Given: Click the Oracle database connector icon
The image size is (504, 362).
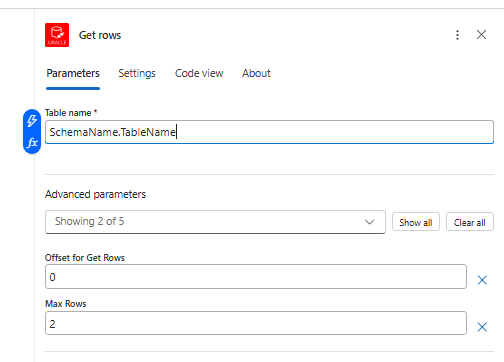Looking at the screenshot, I should click(57, 35).
